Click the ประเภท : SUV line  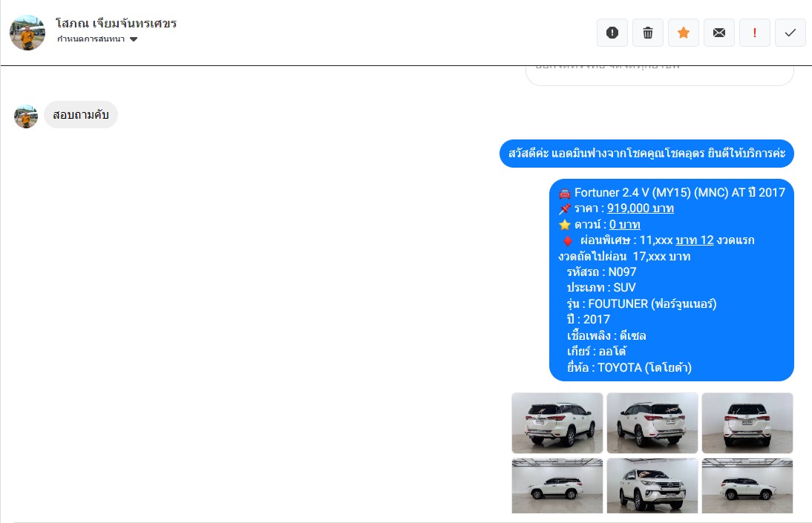click(601, 287)
